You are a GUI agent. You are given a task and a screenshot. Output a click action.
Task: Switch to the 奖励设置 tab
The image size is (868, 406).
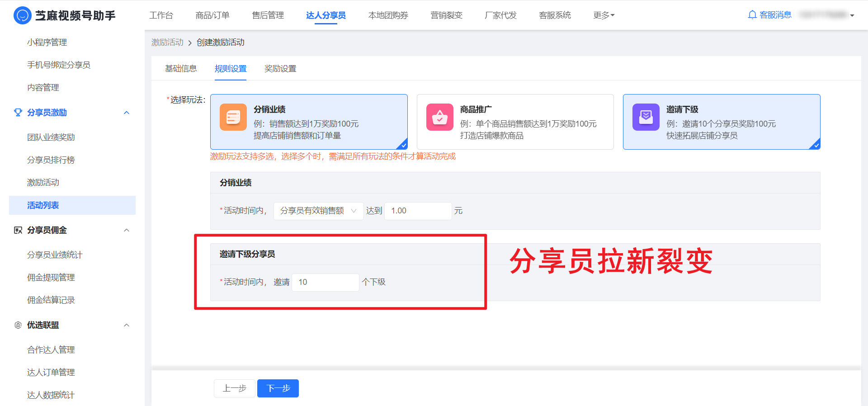pos(280,69)
